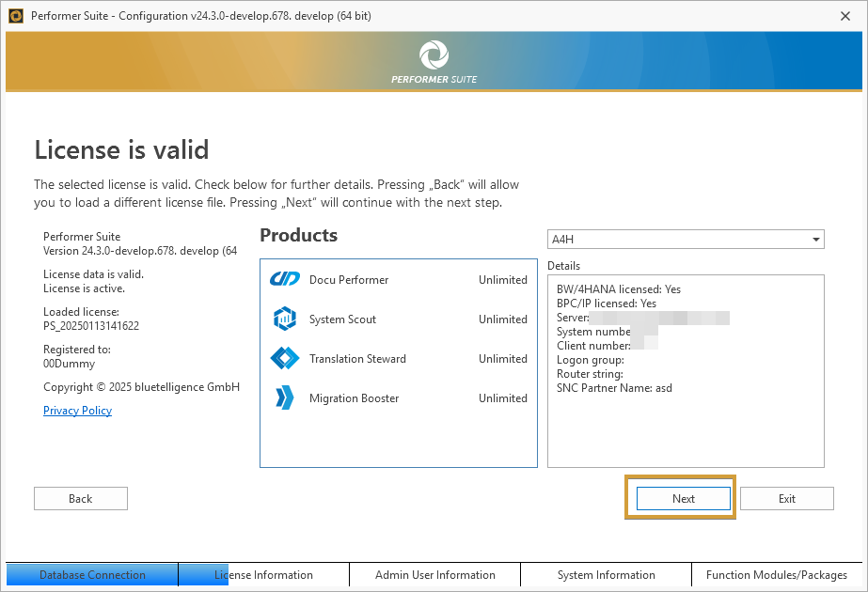
Task: Switch to Database Connection step
Action: (92, 575)
